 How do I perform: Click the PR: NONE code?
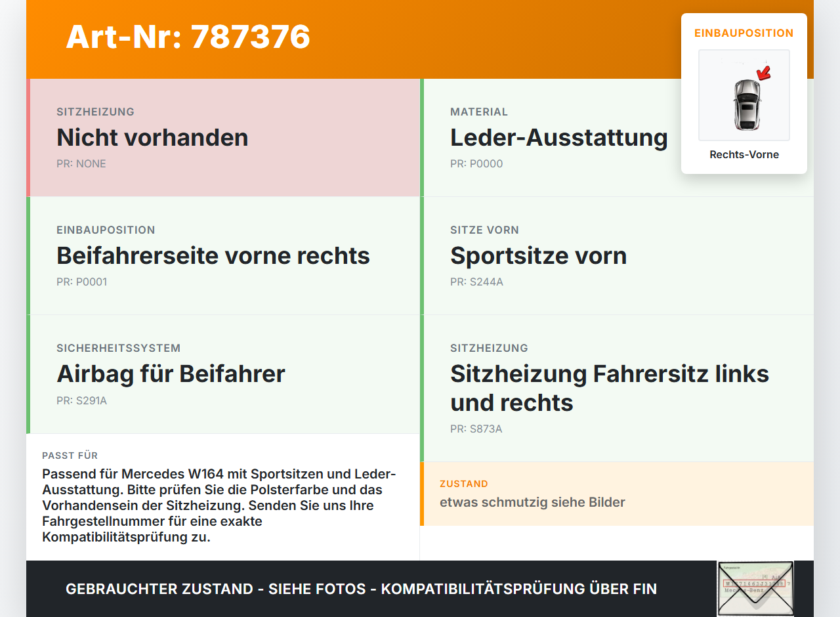point(81,164)
